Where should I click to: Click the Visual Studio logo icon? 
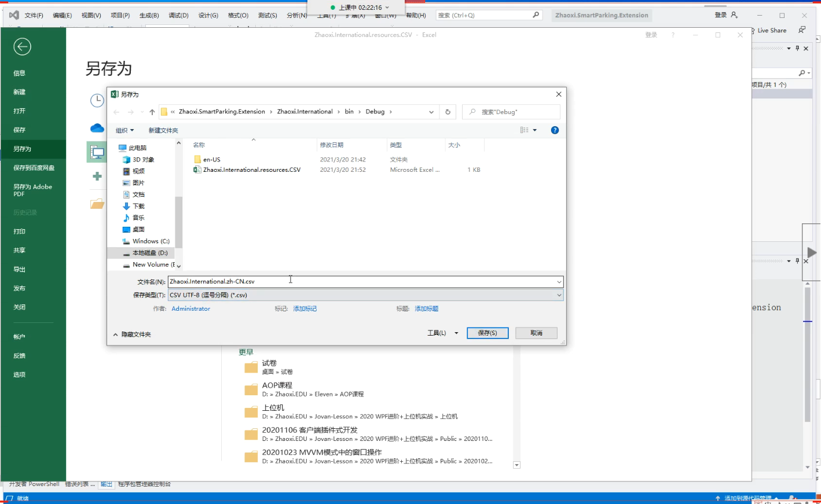[14, 15]
